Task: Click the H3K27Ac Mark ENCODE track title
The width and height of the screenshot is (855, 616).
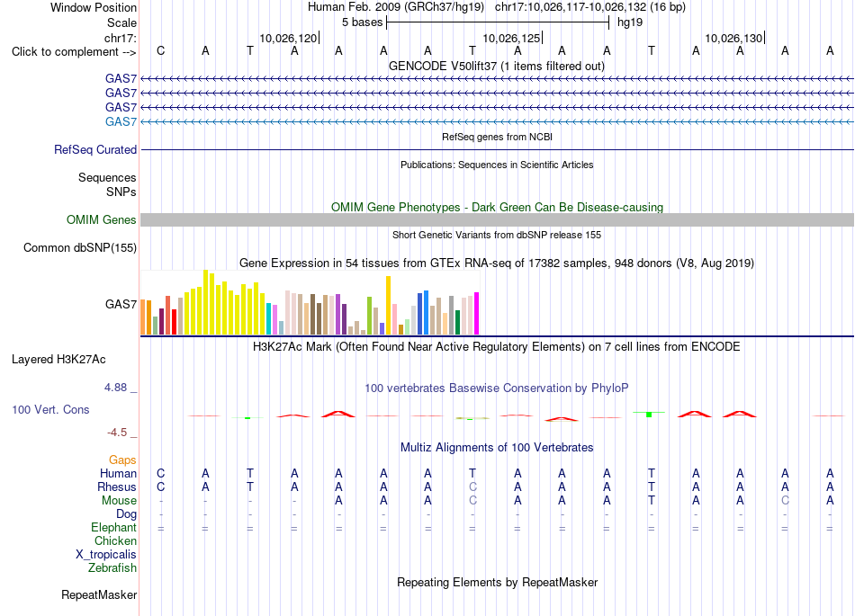Action: [x=497, y=346]
